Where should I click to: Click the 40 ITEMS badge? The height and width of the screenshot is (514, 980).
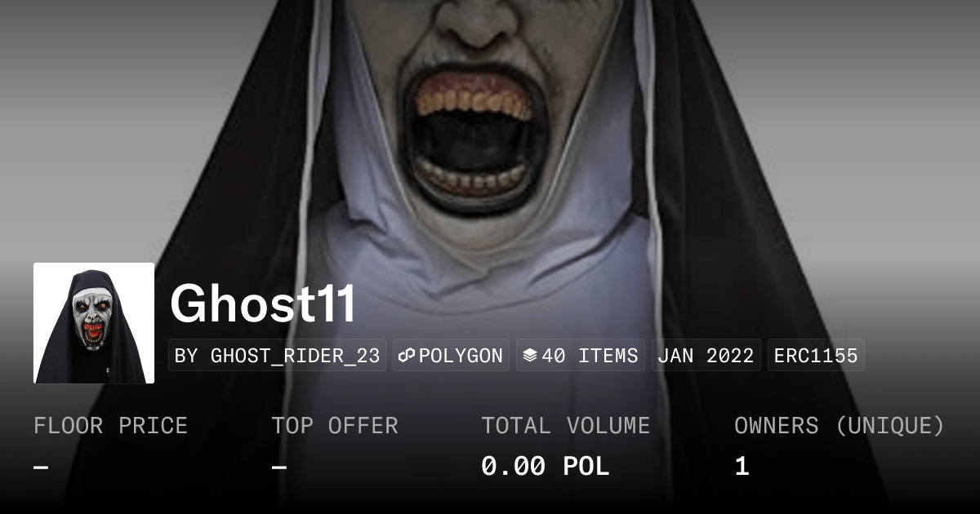click(581, 356)
